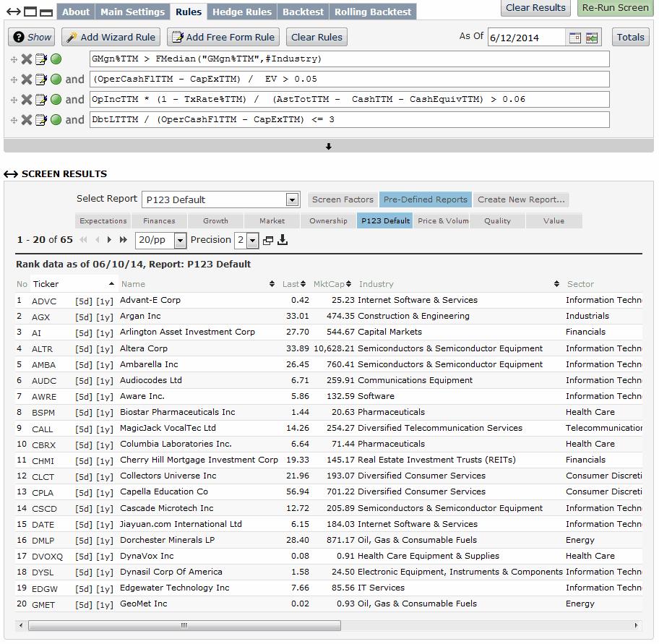Click Re-Run Screen button
Viewport: 659px width, 644px height.
point(616,7)
